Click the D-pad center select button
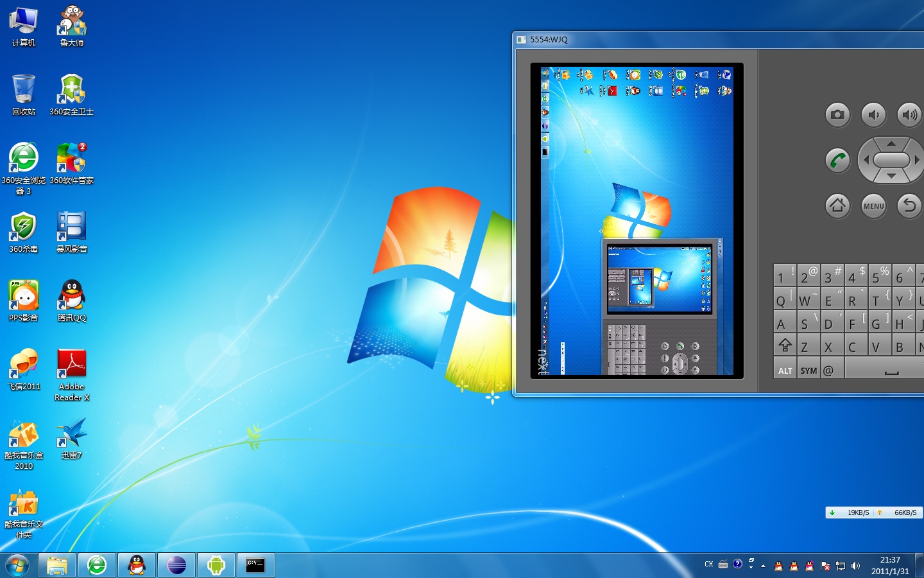The width and height of the screenshot is (924, 578). (891, 160)
